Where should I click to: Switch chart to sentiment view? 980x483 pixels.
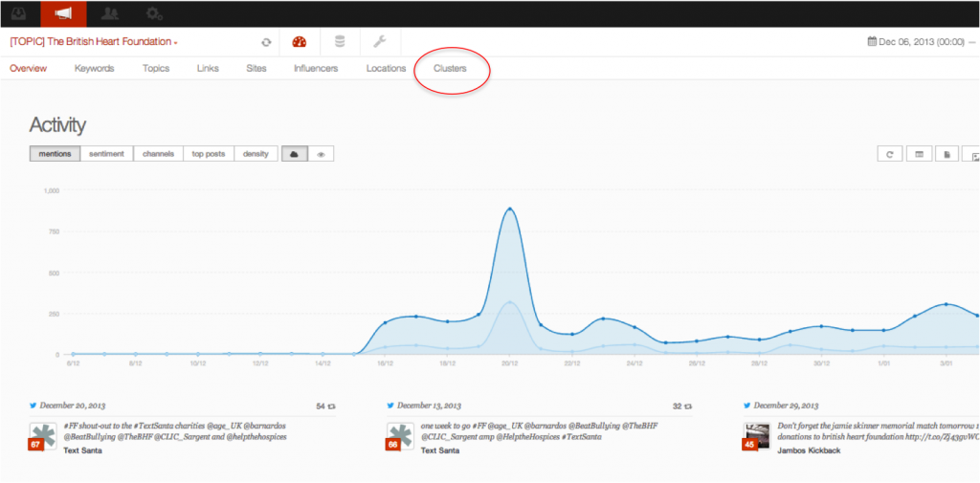coord(106,154)
